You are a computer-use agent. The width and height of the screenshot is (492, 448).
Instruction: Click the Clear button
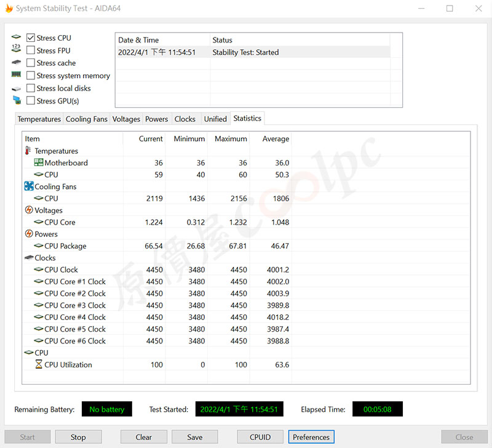(x=144, y=437)
